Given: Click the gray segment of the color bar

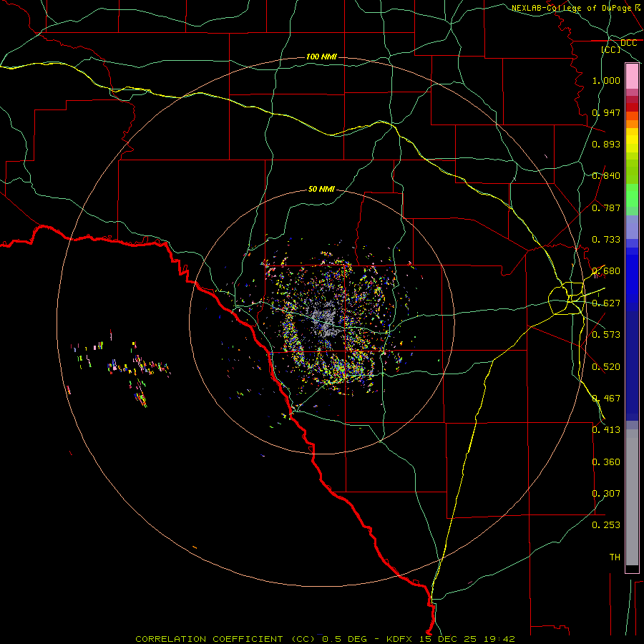Looking at the screenshot, I should [x=632, y=497].
